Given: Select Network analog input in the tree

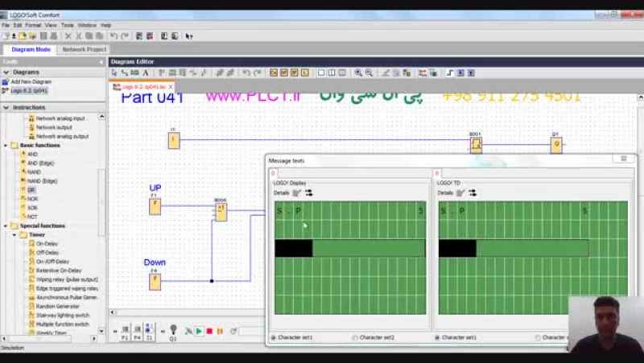Looking at the screenshot, I should (x=60, y=118).
